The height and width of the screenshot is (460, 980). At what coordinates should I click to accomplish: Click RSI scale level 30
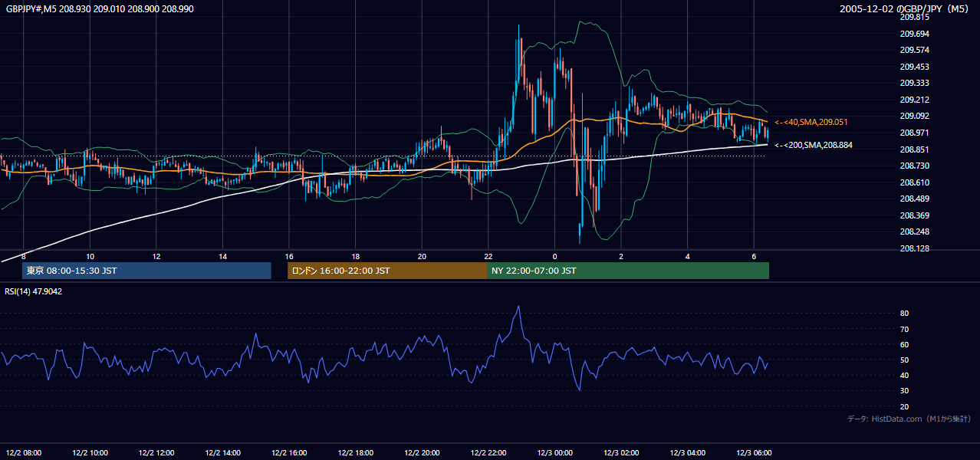905,391
